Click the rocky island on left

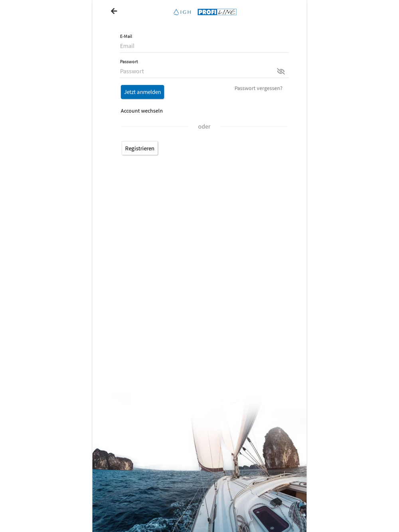(113, 460)
